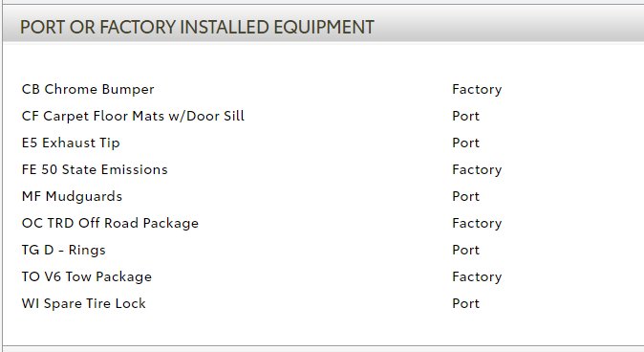Click Factory next to V6 Tow Package

pyautogui.click(x=477, y=276)
